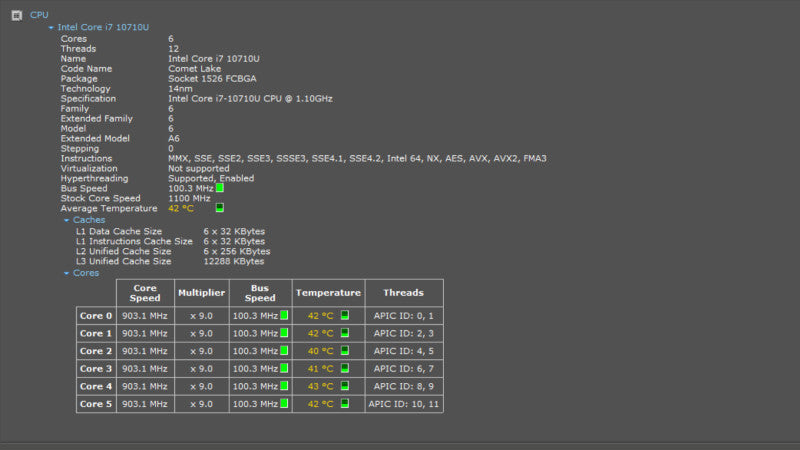Open the CPU heading link
Viewport: 800px width, 450px height.
39,15
